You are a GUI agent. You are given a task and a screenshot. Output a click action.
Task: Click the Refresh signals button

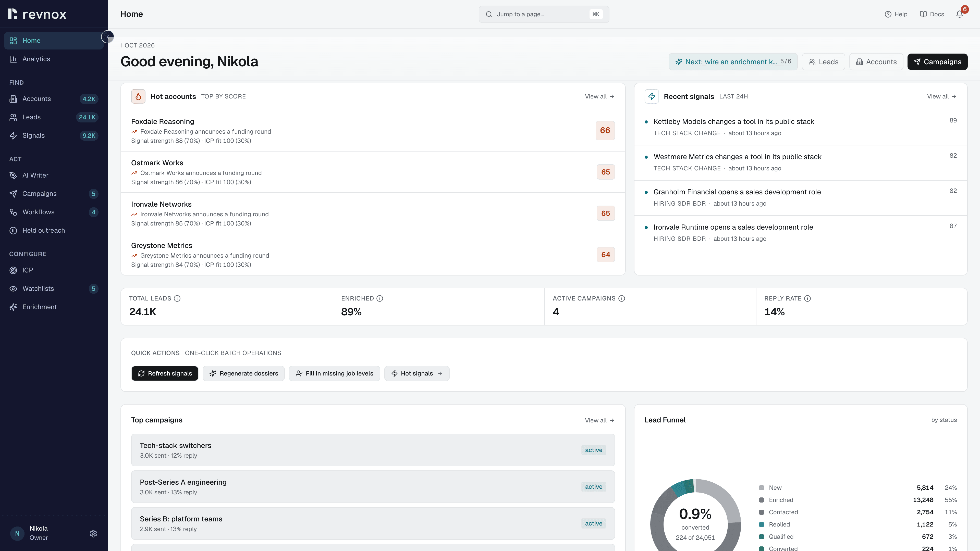pyautogui.click(x=165, y=373)
